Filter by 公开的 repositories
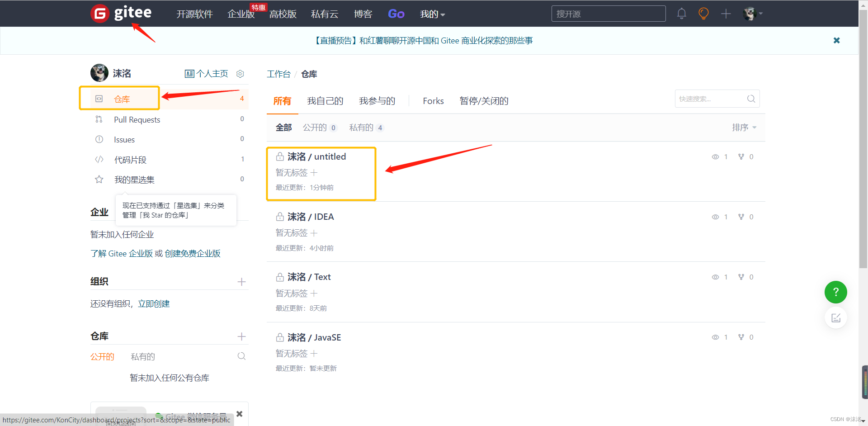The height and width of the screenshot is (426, 868). click(320, 128)
